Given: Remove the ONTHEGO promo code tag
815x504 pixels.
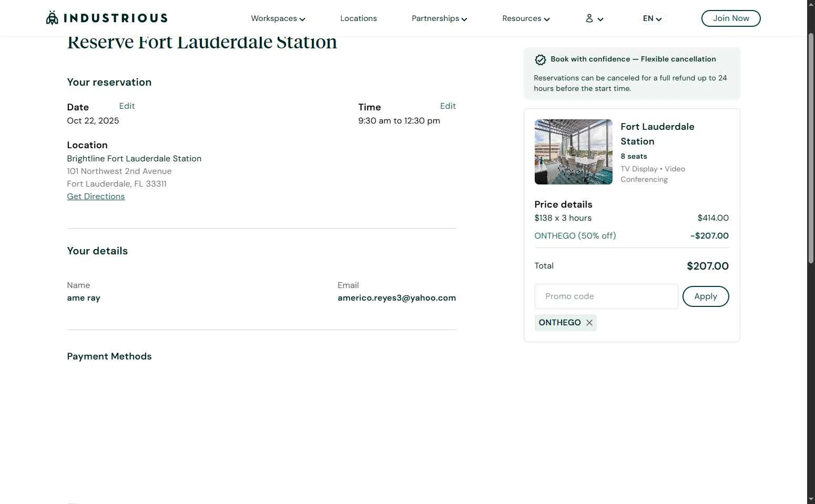Looking at the screenshot, I should (x=589, y=323).
